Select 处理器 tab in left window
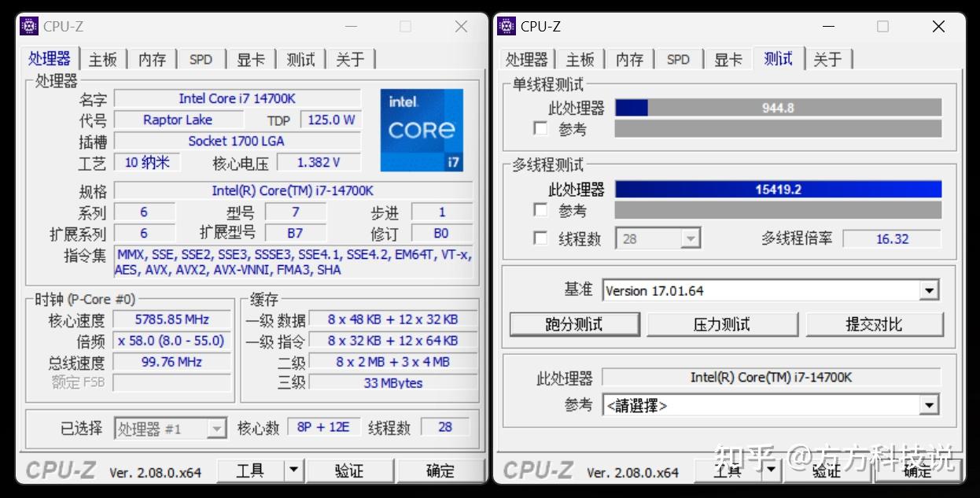 point(50,58)
